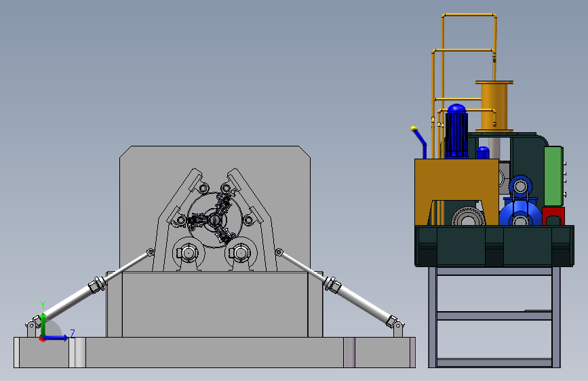Select the long gray base slab

point(214,352)
